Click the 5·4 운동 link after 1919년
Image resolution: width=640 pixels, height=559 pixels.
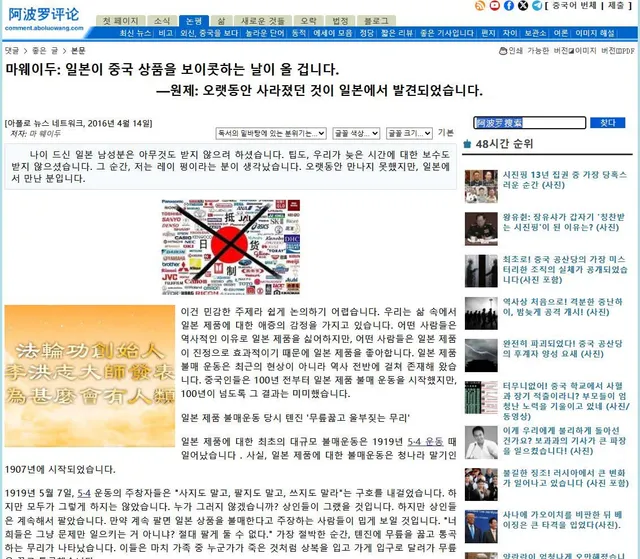(x=425, y=442)
